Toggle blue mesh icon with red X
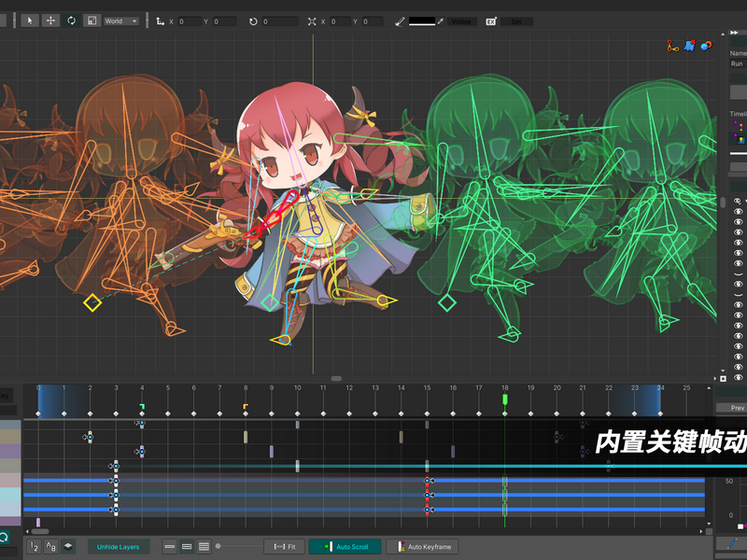Screen dimensions: 747x560 pos(690,46)
